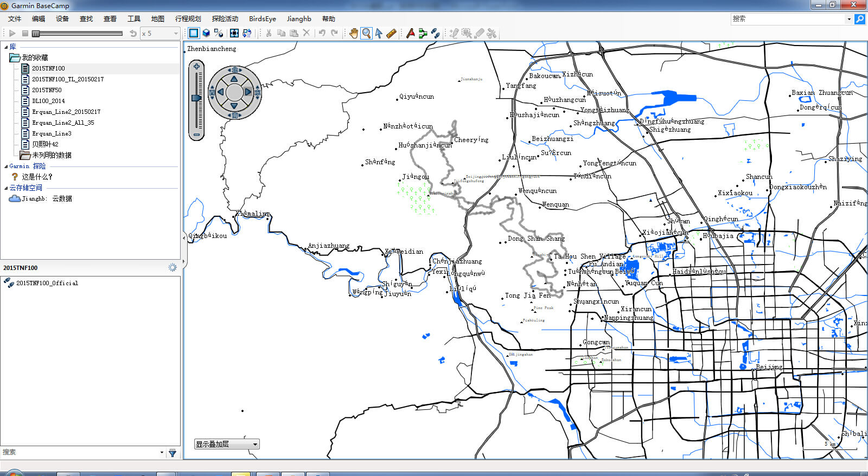Collapse the 库 library section
The width and height of the screenshot is (868, 476).
tap(5, 47)
